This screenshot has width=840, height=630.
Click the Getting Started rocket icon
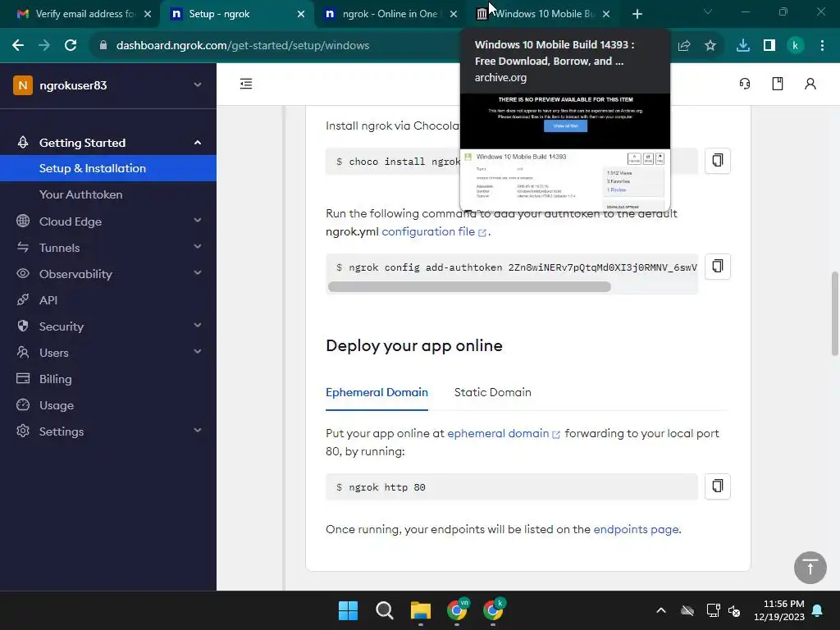[23, 142]
